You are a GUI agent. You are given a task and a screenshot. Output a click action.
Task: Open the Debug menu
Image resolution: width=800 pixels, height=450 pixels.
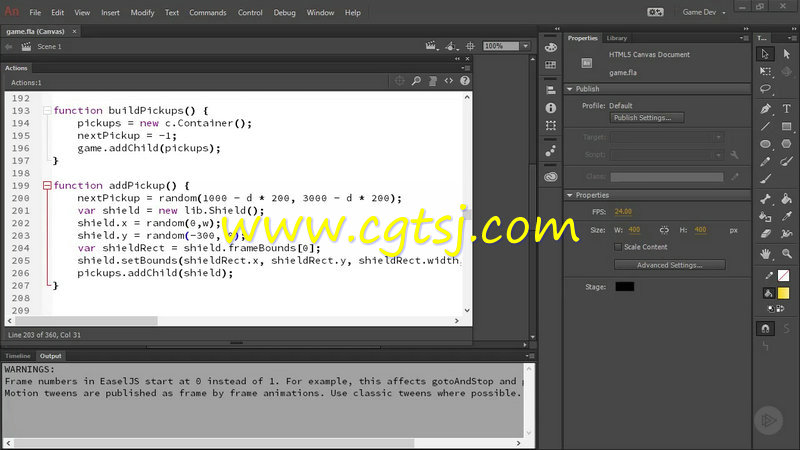pyautogui.click(x=284, y=13)
